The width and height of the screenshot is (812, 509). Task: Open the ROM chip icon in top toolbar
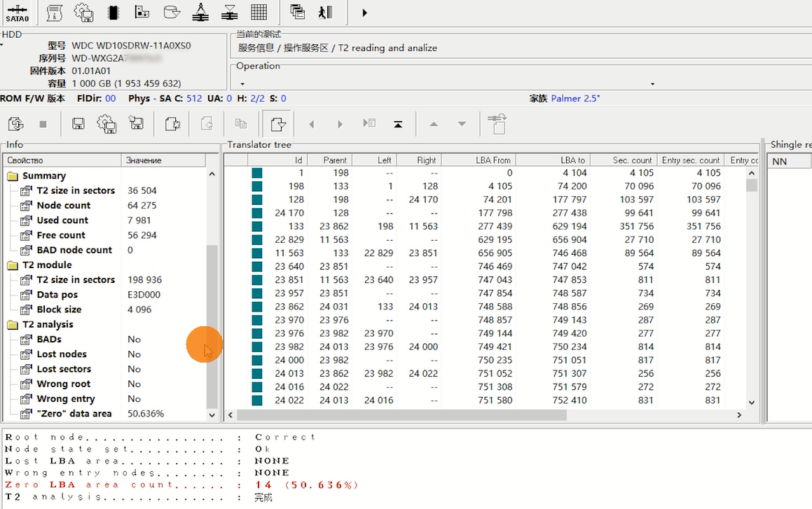coord(113,13)
